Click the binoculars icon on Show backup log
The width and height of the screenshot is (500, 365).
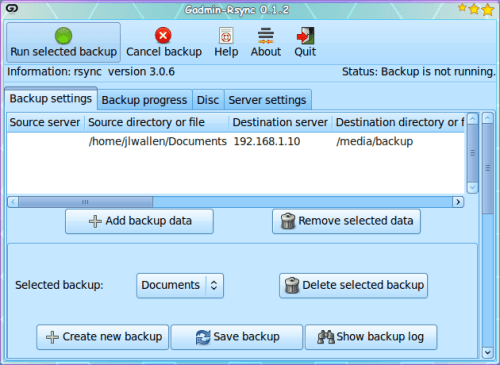[x=326, y=337]
